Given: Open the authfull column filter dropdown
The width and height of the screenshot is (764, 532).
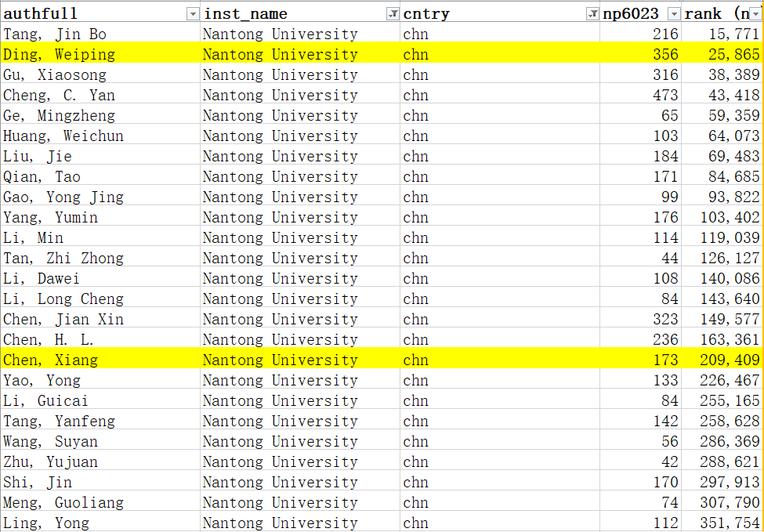Looking at the screenshot, I should (x=192, y=14).
